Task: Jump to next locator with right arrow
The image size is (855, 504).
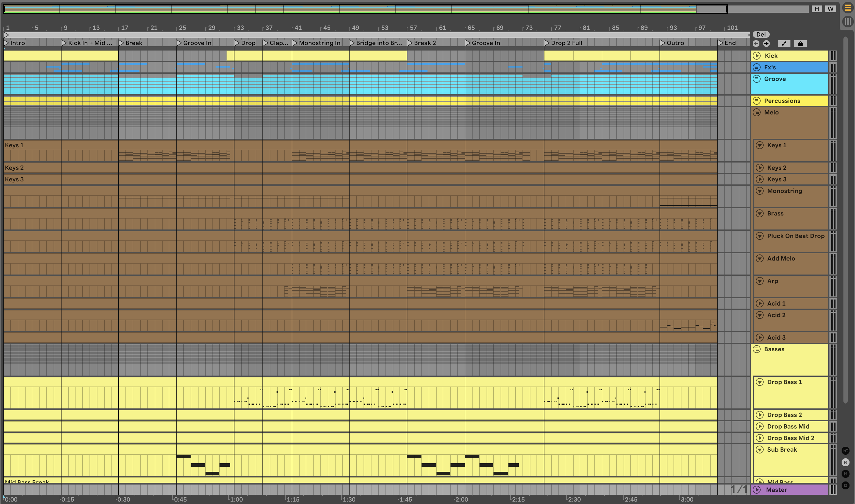Action: pos(766,44)
